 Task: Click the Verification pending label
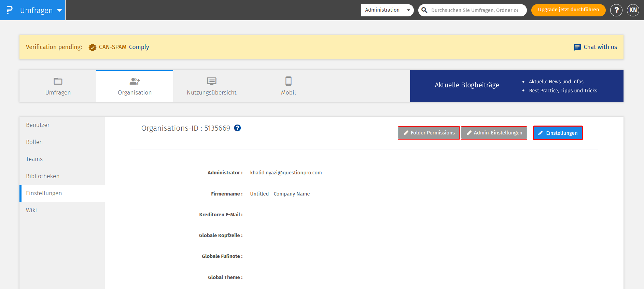pos(54,47)
